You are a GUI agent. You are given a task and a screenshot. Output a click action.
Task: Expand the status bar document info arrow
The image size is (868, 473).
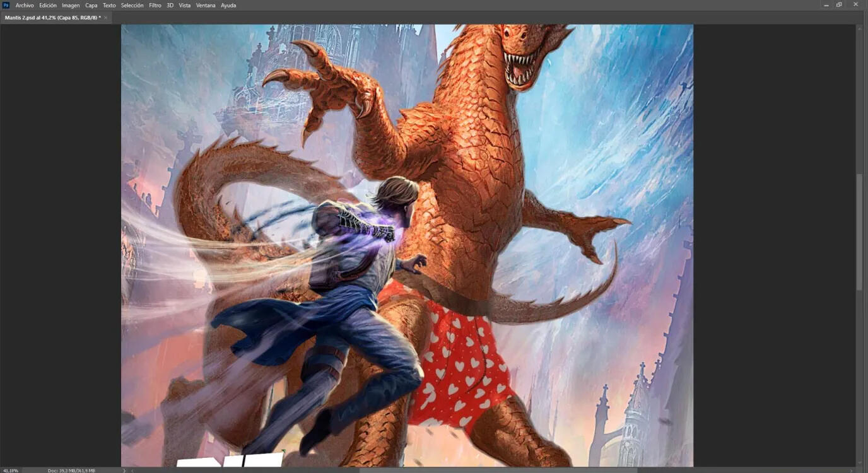pyautogui.click(x=124, y=470)
